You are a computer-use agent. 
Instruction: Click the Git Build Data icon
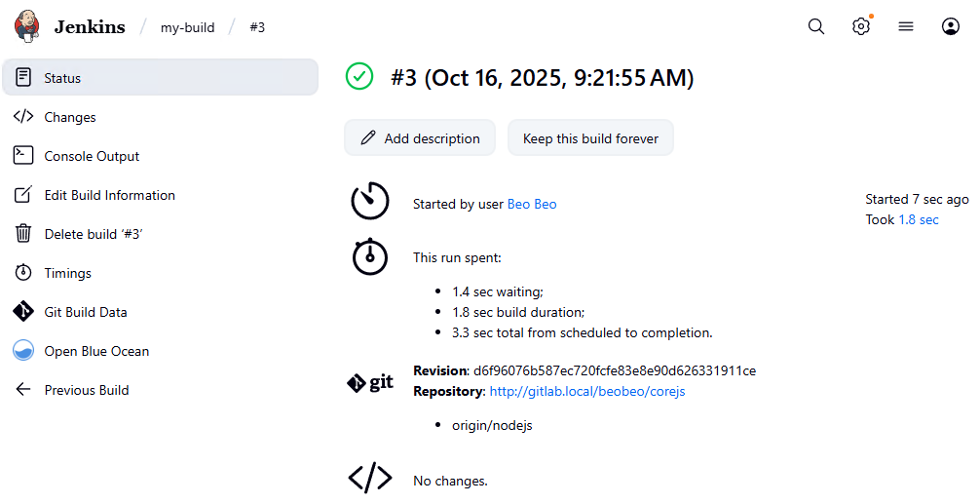(23, 312)
